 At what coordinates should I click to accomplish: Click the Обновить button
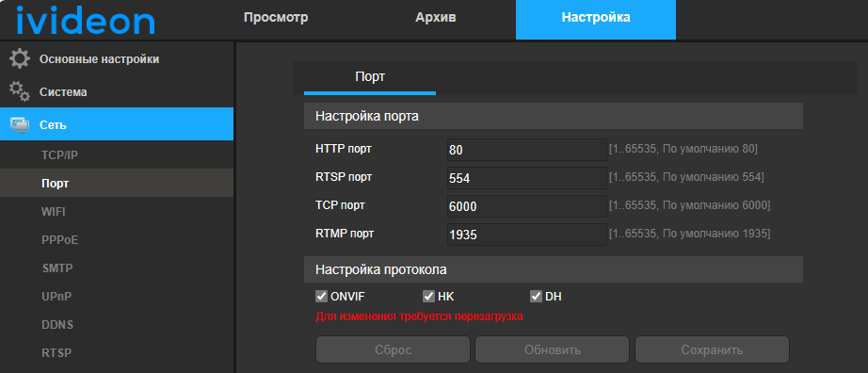tap(553, 349)
